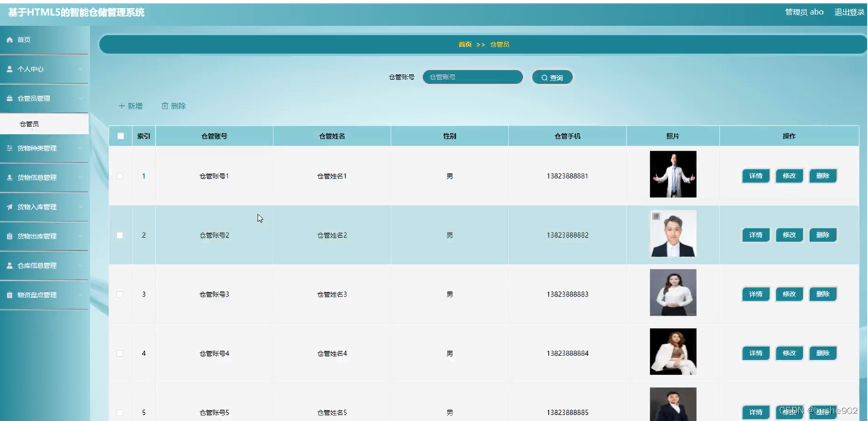Click phone number 13823888883
Image resolution: width=868 pixels, height=421 pixels.
tap(567, 295)
